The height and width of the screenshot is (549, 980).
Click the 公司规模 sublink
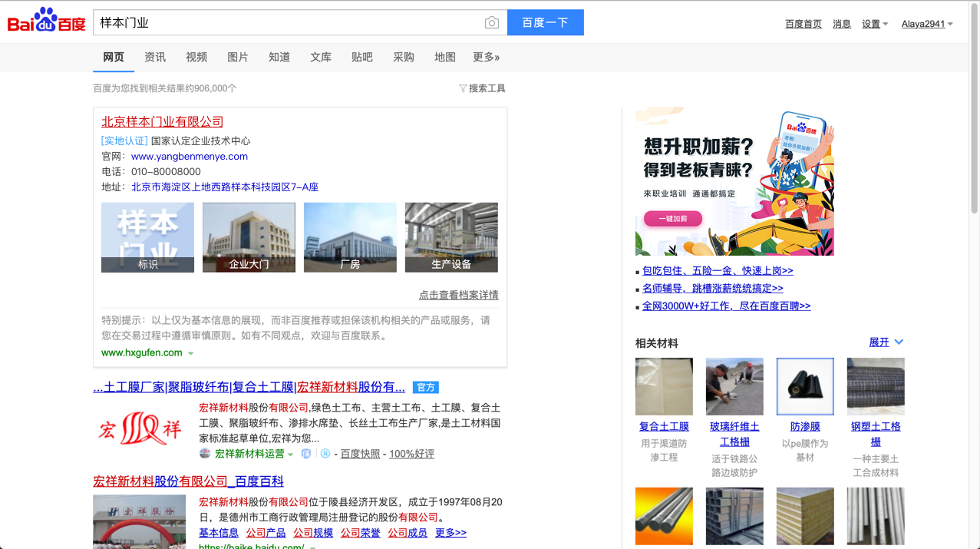pyautogui.click(x=313, y=533)
